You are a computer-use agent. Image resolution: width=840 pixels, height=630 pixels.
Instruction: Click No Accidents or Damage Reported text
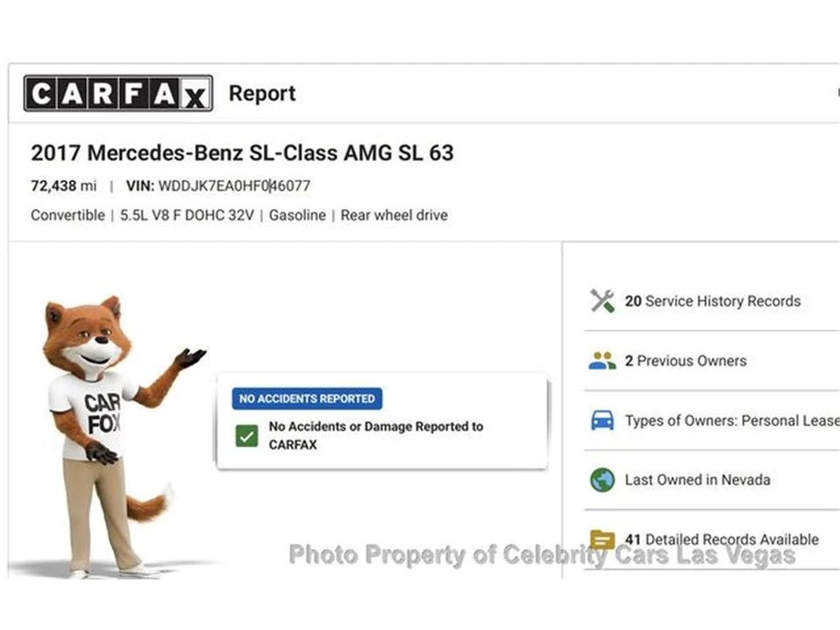pyautogui.click(x=376, y=436)
